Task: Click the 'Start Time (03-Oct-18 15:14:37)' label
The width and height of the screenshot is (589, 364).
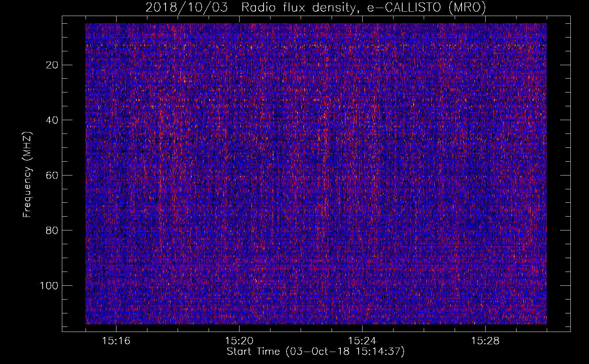Action: [x=316, y=352]
